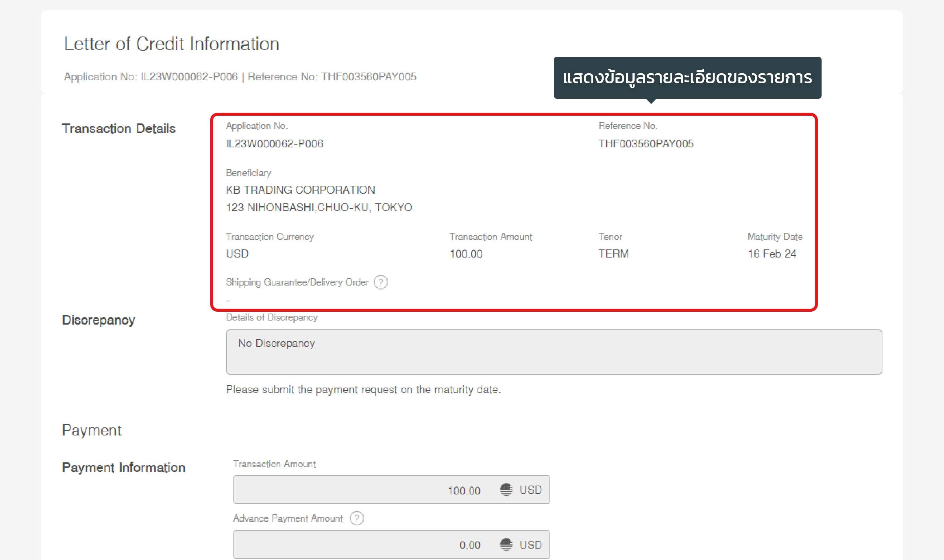Click help icon next to Advance Payment Amount
The height and width of the screenshot is (560, 944).
tap(357, 518)
